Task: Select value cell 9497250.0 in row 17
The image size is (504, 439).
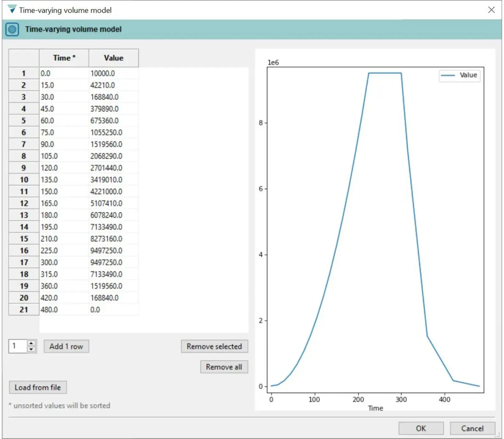Action: click(x=114, y=262)
